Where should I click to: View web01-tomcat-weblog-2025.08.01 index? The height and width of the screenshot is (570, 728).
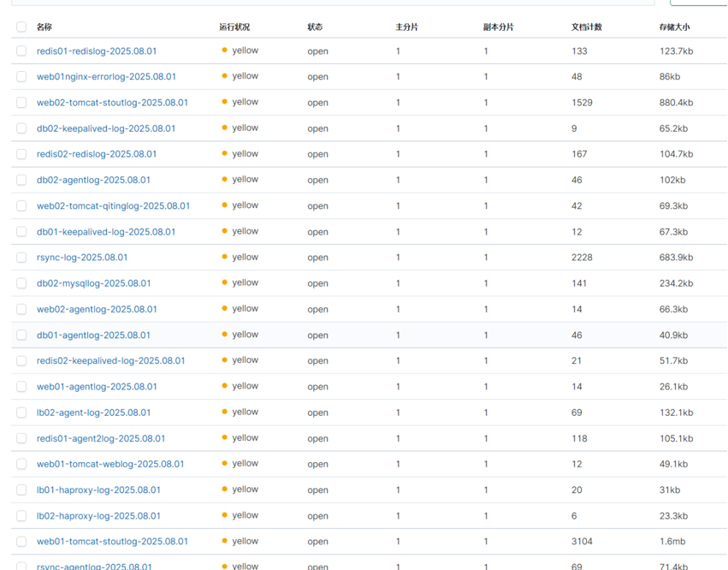(110, 464)
